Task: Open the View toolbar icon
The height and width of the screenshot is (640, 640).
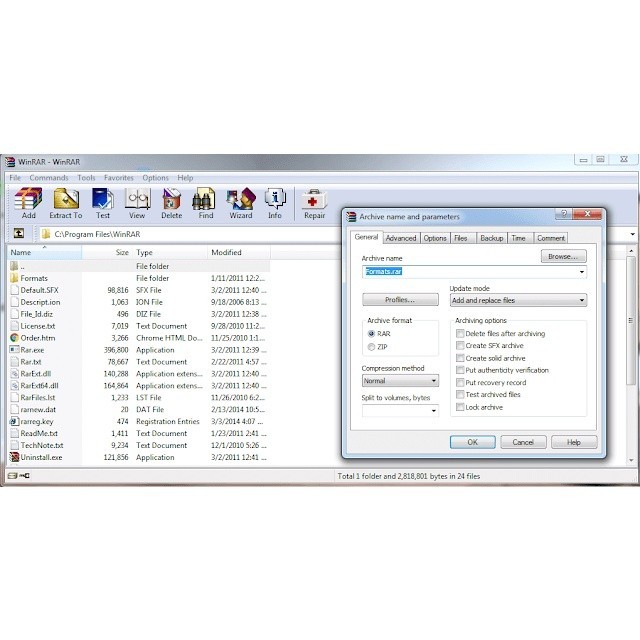Action: pos(137,199)
